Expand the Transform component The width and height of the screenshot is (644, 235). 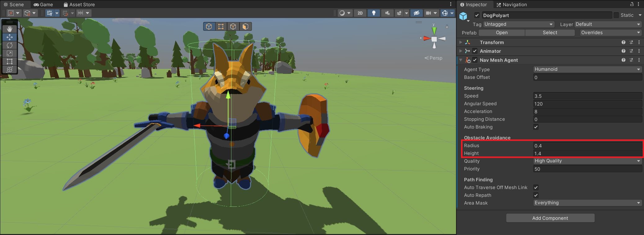click(x=461, y=42)
